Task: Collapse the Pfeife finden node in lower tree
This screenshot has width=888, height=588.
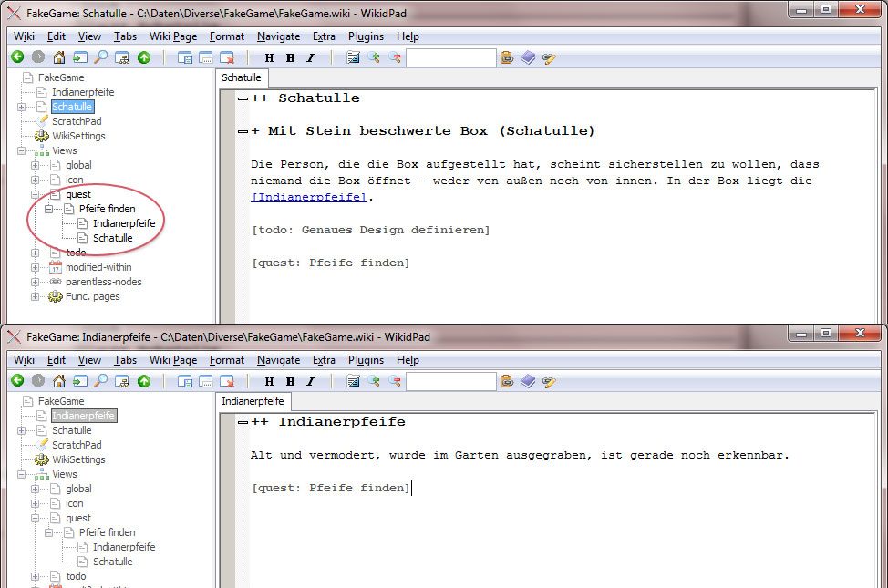Action: 48,532
